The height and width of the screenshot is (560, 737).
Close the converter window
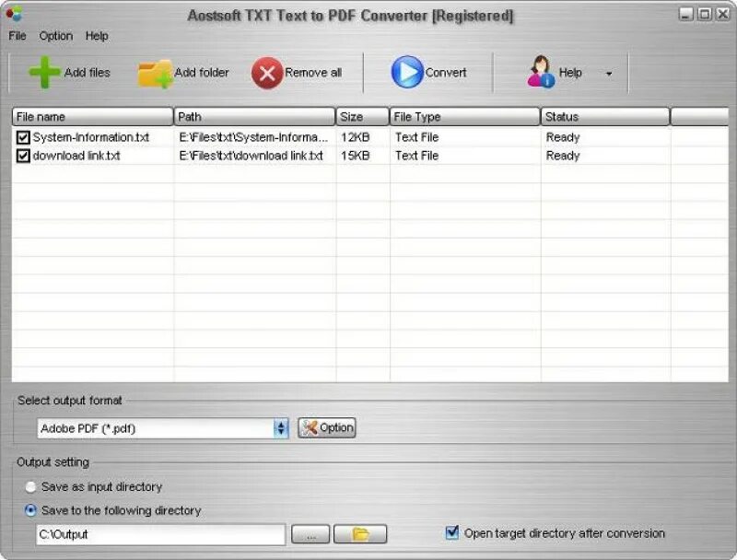coord(722,14)
